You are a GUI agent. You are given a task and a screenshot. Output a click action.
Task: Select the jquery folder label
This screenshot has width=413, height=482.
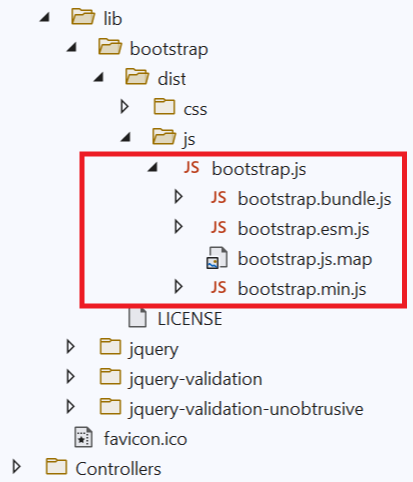[154, 350]
